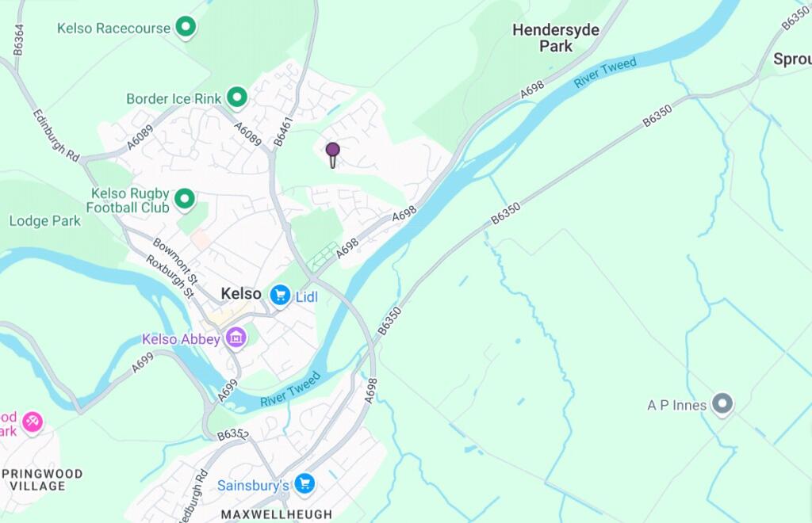The height and width of the screenshot is (523, 812).
Task: Click the Kelso Rugby Football Club marker
Action: (184, 200)
